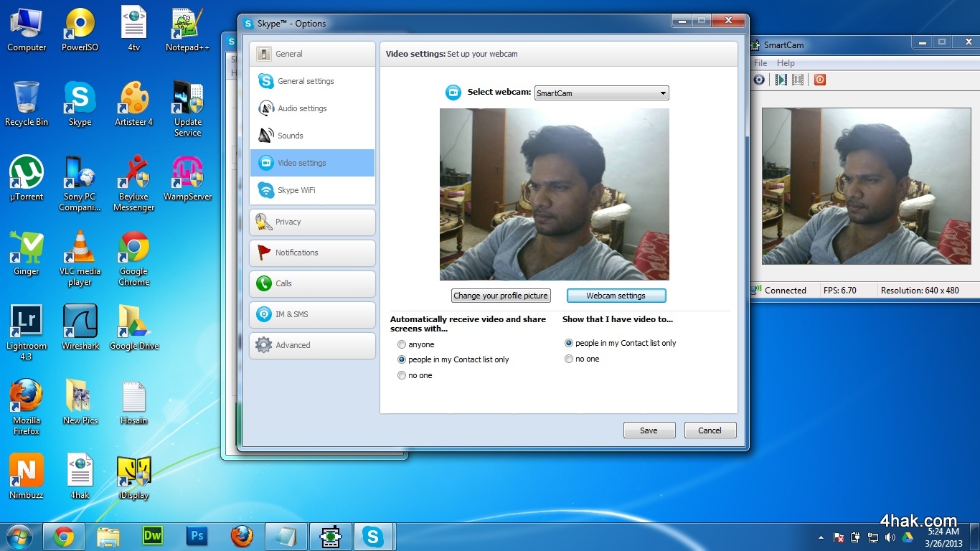Screen dimensions: 980x551
Task: Select the WampServer desktop icon
Action: coord(187,179)
